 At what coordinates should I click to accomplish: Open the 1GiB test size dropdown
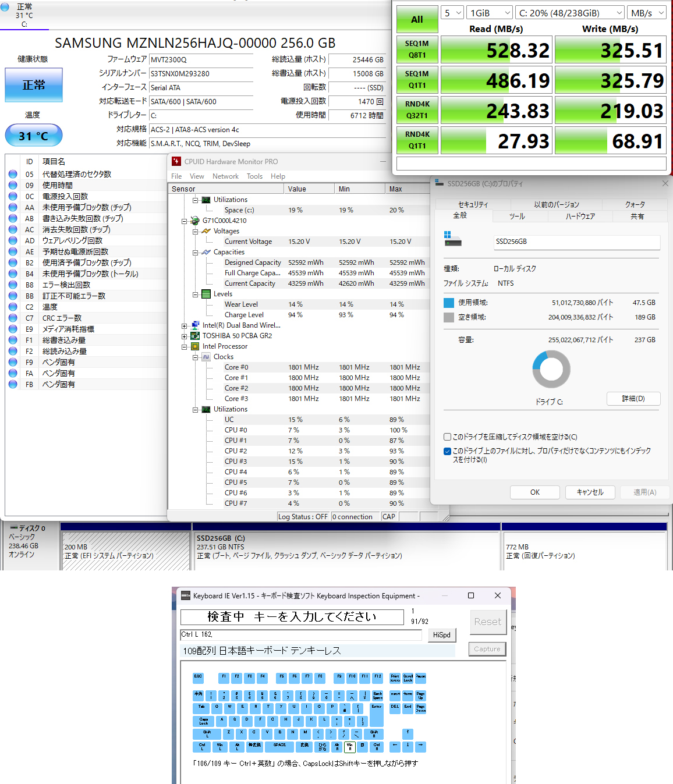click(490, 13)
